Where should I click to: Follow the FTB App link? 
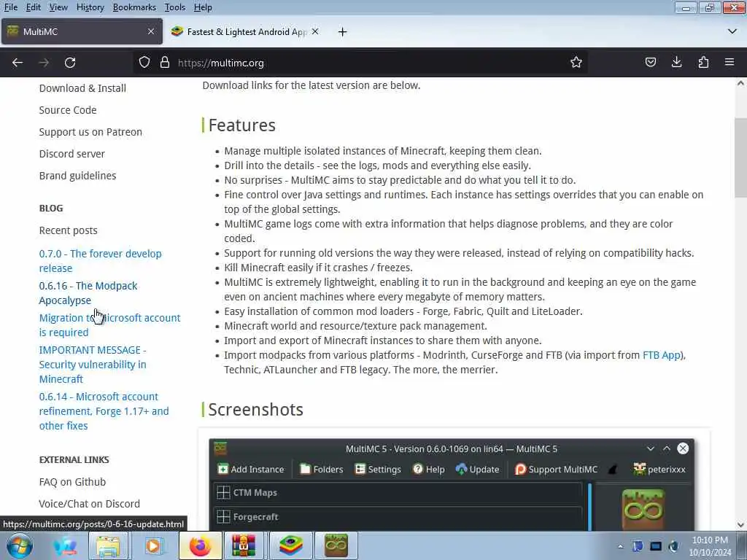[662, 355]
